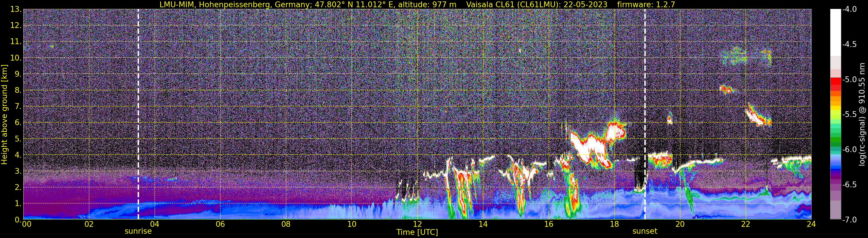The image size is (868, 238).
Task: Click the '00' tick on the time axis
Action: point(26,224)
